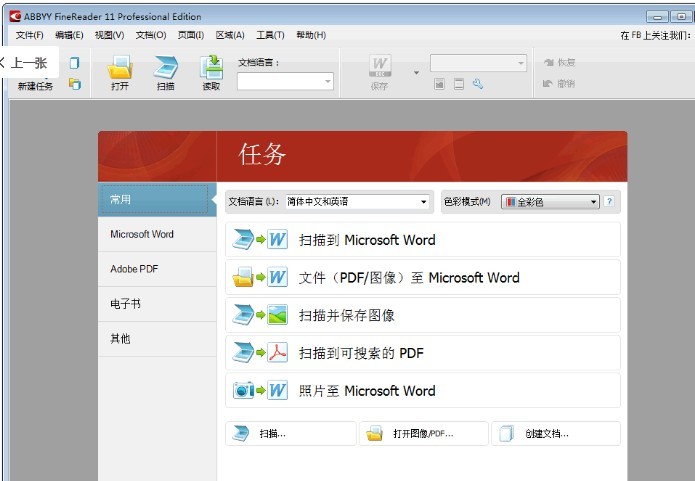Click the Read toolbar icon

point(211,67)
